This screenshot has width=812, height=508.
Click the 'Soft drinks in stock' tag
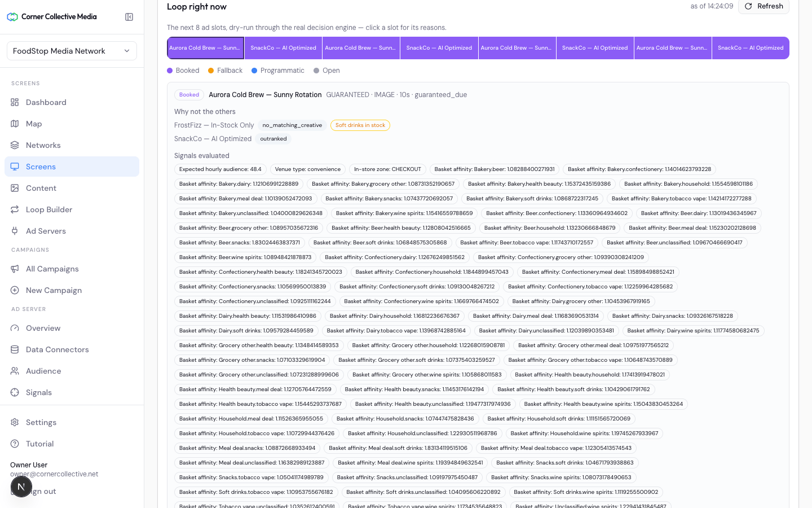point(360,125)
